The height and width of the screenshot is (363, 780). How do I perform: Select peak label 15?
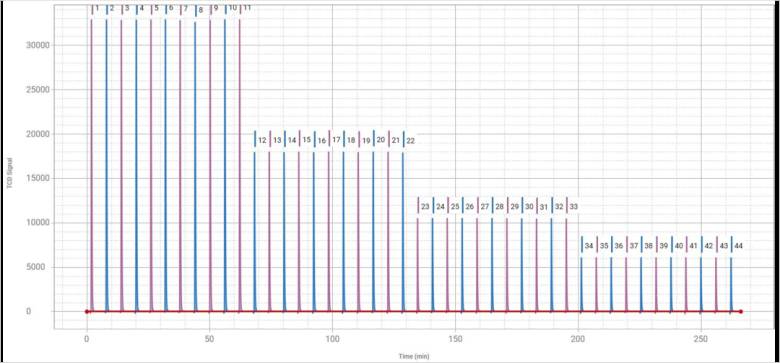coord(306,140)
